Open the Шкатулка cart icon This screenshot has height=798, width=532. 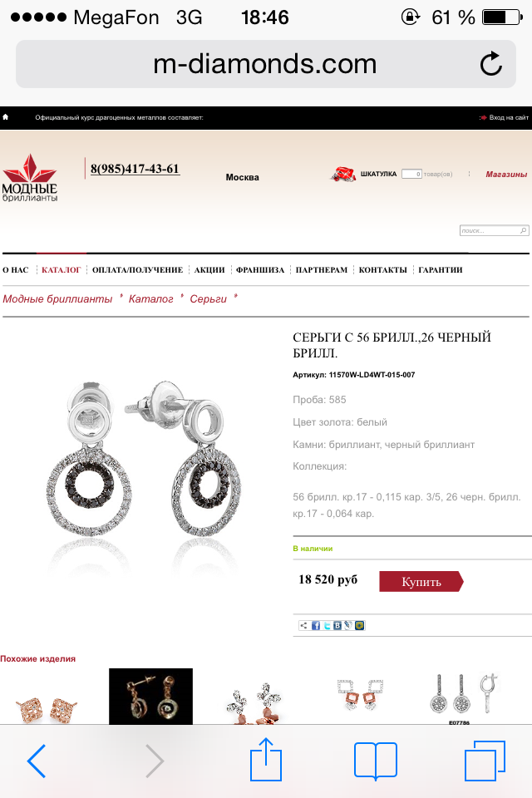click(342, 174)
